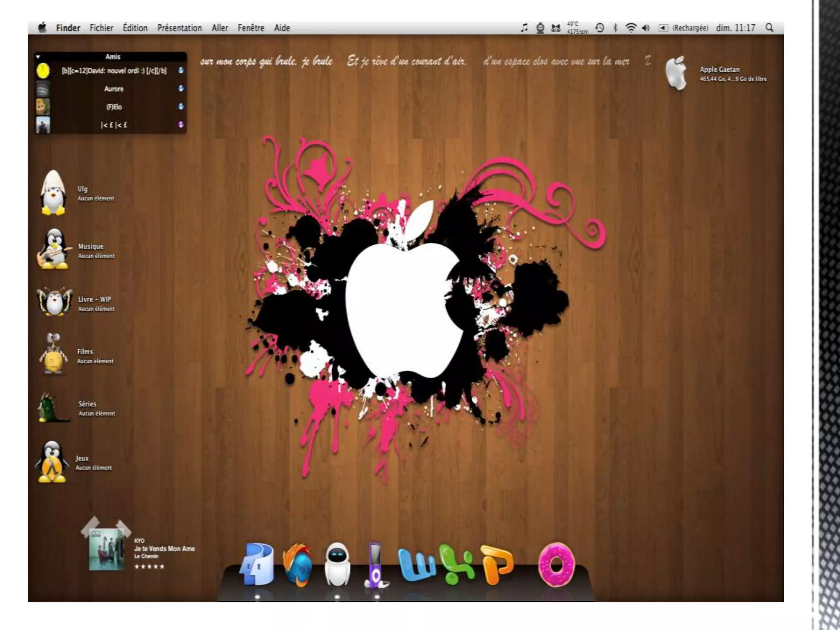Click the pink donut dock icon
Screen dimensions: 840x630
[556, 564]
